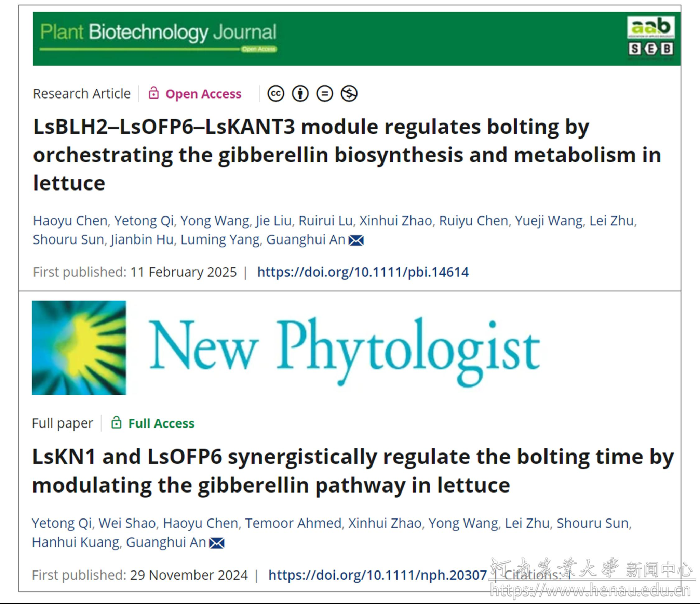Screen dimensions: 700x604
Task: Click the envelope icon after Hanhui Kuang, Guanghui An
Action: click(x=217, y=543)
